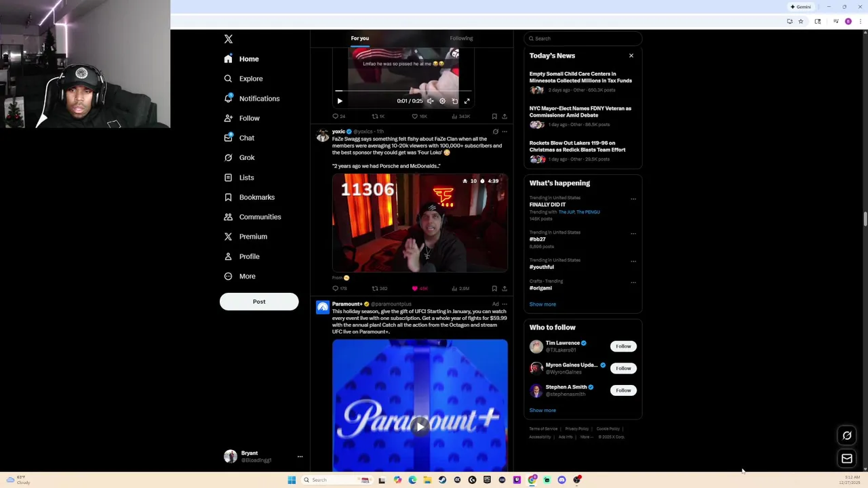Open Profile page
This screenshot has height=488, width=868.
tap(242, 256)
